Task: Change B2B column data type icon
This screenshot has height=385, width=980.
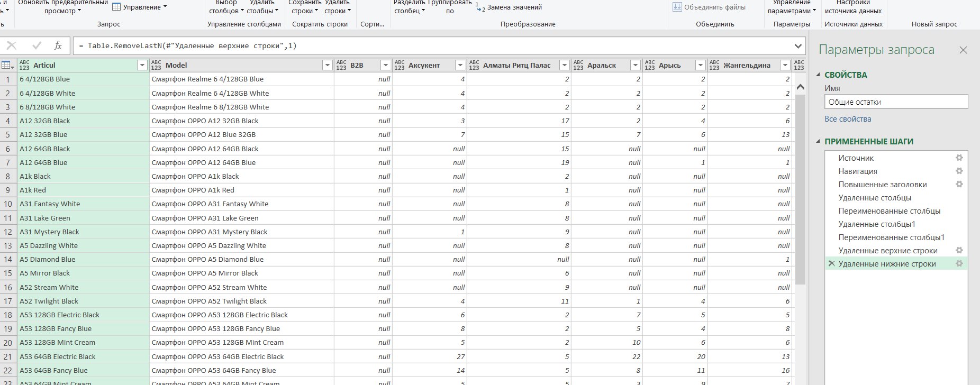Action: [x=341, y=65]
